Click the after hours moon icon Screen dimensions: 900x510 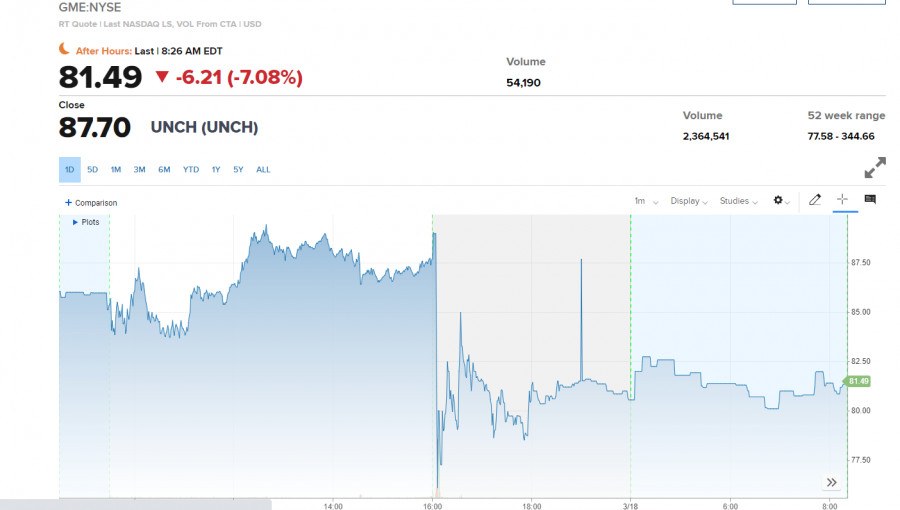tap(64, 49)
